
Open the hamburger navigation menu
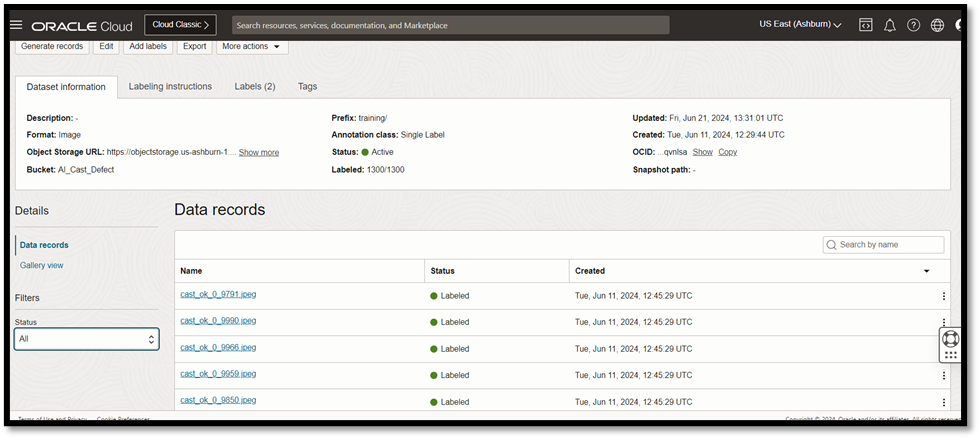point(16,24)
